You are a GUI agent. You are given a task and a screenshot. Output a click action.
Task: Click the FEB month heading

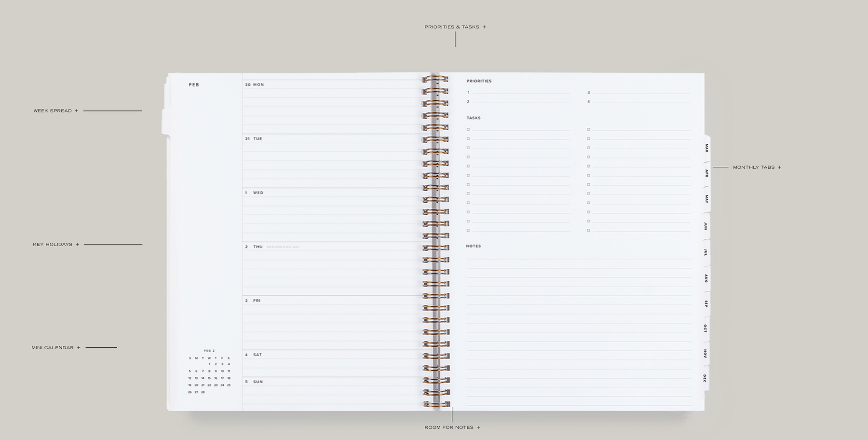pos(194,85)
